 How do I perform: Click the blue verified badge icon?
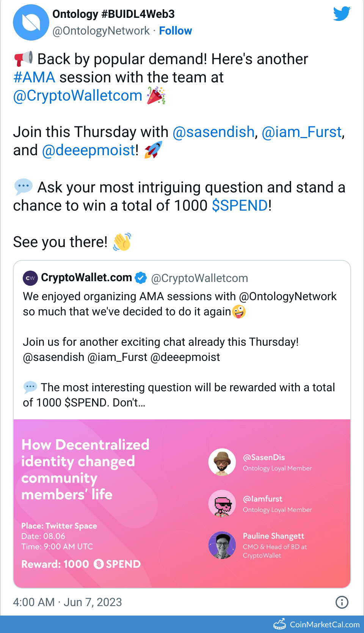(x=141, y=278)
